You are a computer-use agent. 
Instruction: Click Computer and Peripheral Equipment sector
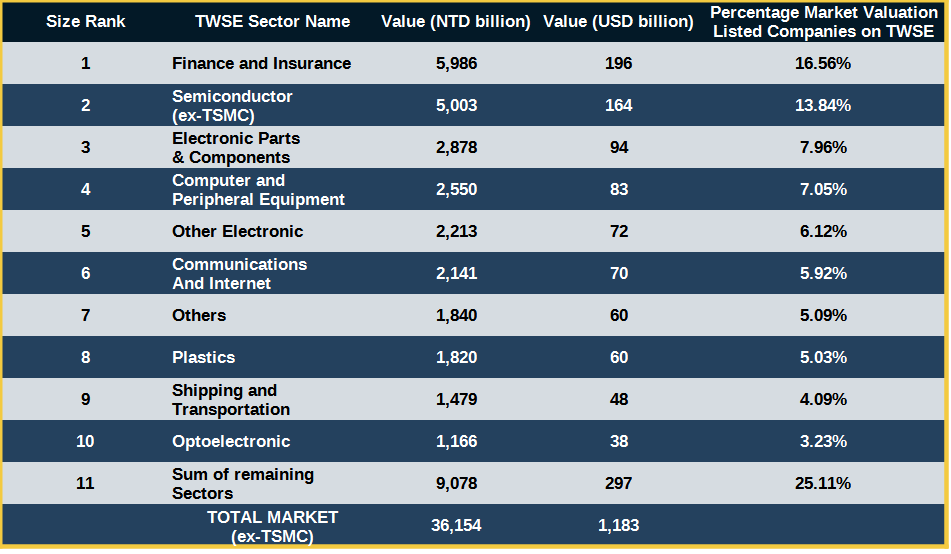point(258,189)
